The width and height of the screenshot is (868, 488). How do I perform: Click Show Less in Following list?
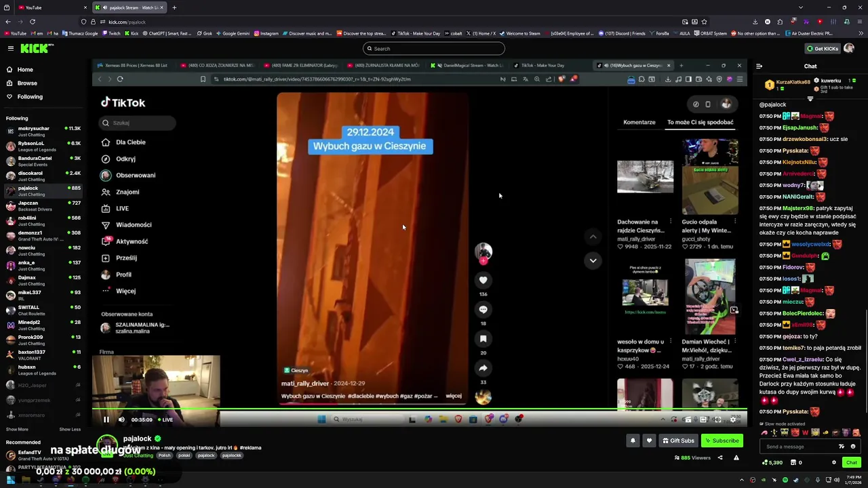[70, 429]
